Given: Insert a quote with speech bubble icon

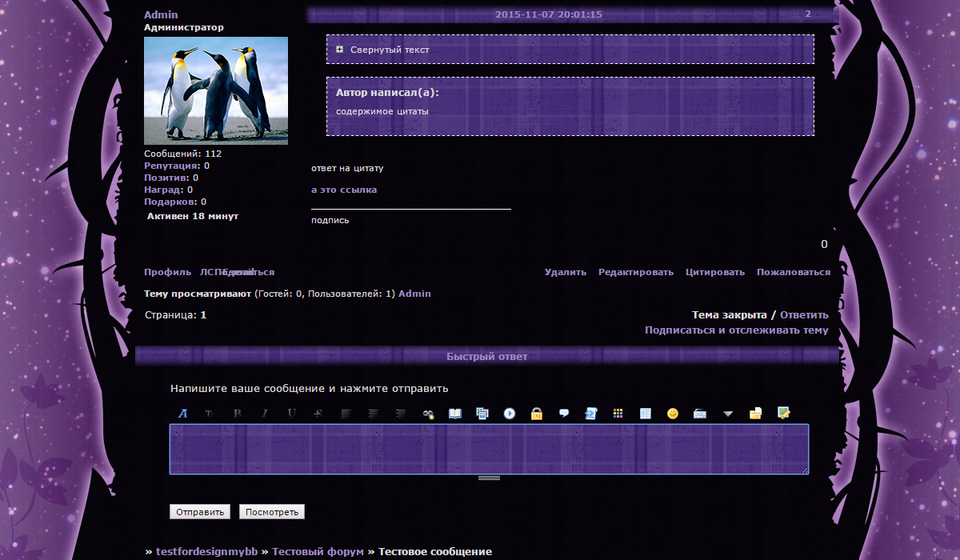Looking at the screenshot, I should click(x=564, y=414).
